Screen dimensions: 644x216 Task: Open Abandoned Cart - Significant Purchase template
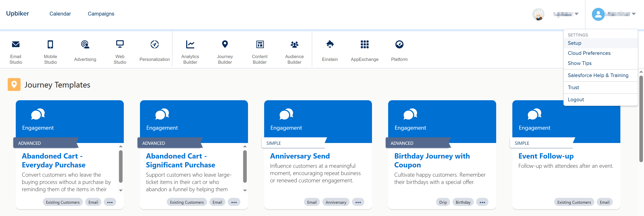[180, 160]
